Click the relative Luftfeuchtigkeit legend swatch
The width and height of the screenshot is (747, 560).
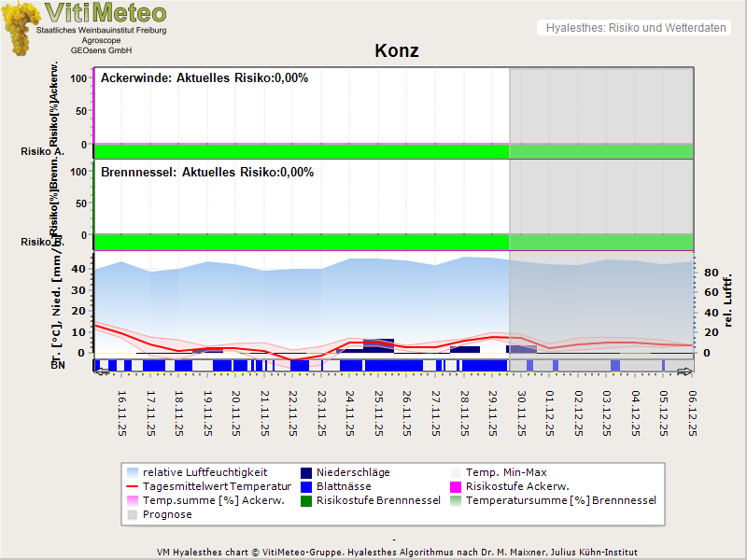pyautogui.click(x=132, y=473)
